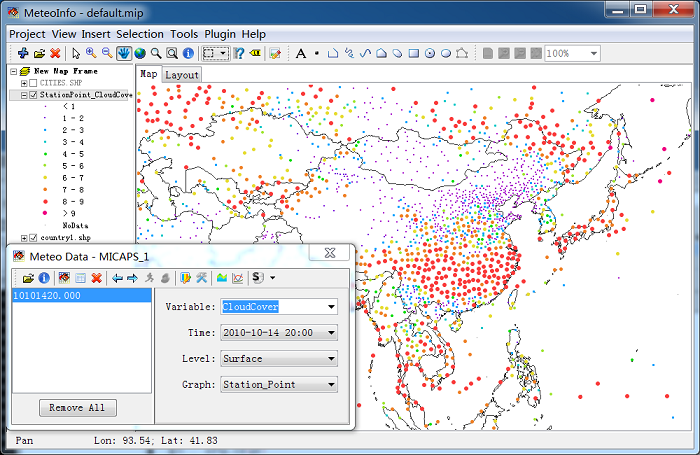Click the one-dimension line chart icon
This screenshot has height=455, width=700.
(238, 278)
